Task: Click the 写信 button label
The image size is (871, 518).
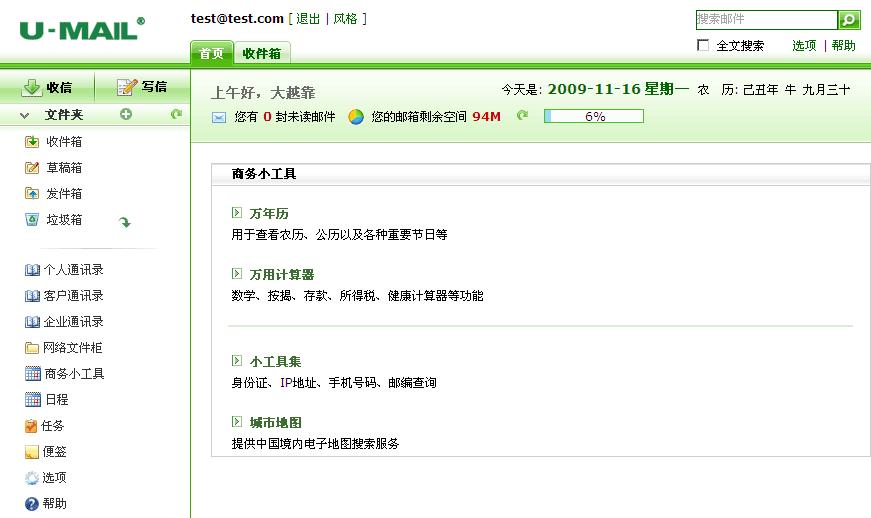Action: coord(154,87)
